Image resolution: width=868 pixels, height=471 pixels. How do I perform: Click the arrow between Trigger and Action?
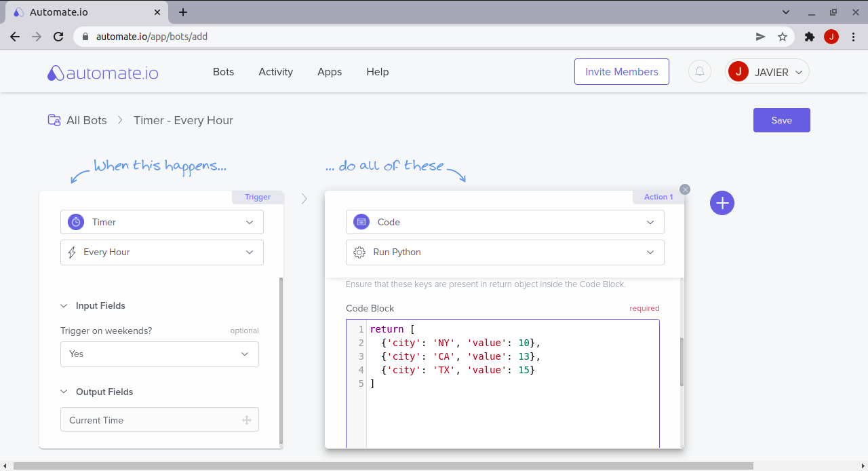[x=304, y=198]
